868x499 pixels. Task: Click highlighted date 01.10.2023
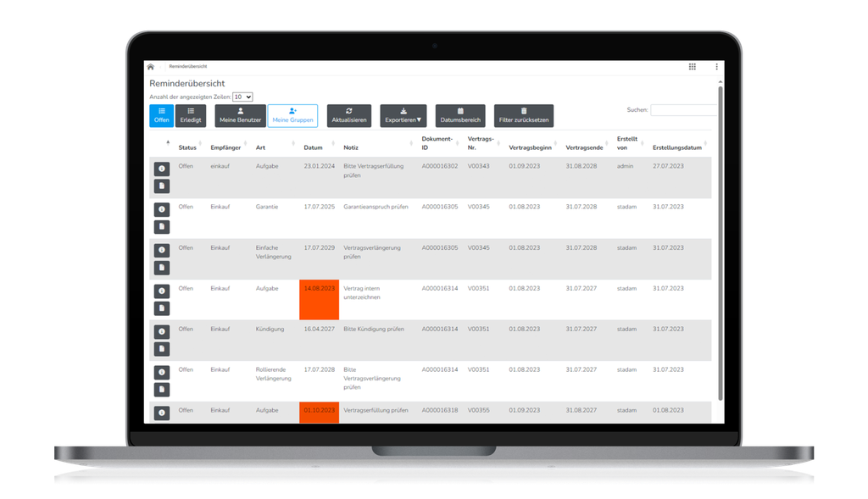tap(320, 411)
